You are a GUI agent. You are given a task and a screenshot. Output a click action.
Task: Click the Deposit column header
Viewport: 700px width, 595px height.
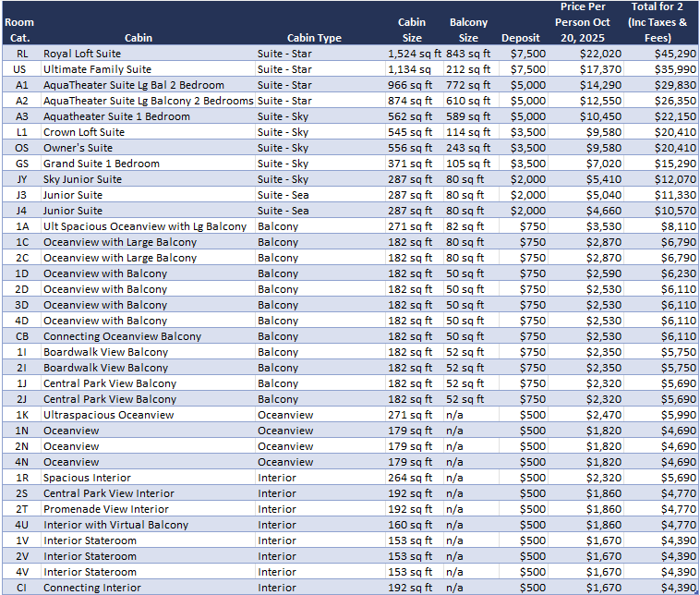520,38
